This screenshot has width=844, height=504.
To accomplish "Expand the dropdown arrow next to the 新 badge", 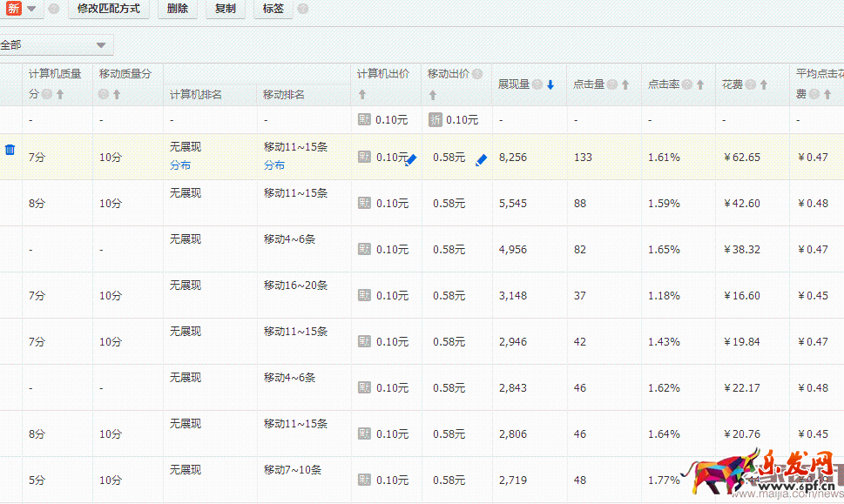I will click(x=30, y=8).
